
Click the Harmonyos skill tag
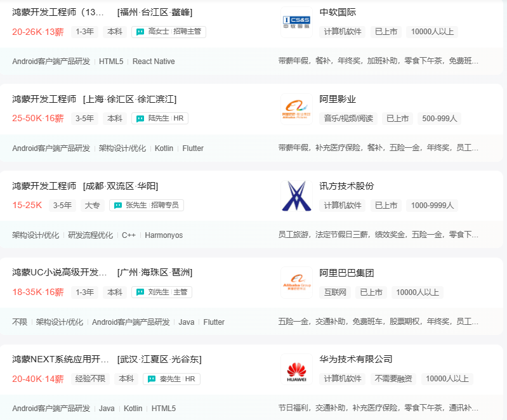[x=164, y=235]
